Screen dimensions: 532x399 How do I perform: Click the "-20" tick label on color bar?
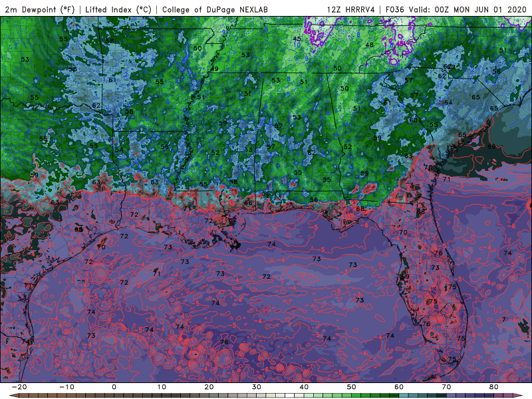19,387
